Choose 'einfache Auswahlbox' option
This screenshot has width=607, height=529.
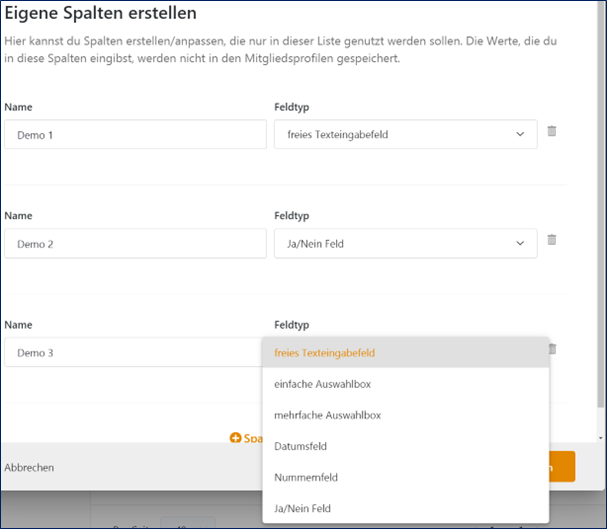click(405, 384)
